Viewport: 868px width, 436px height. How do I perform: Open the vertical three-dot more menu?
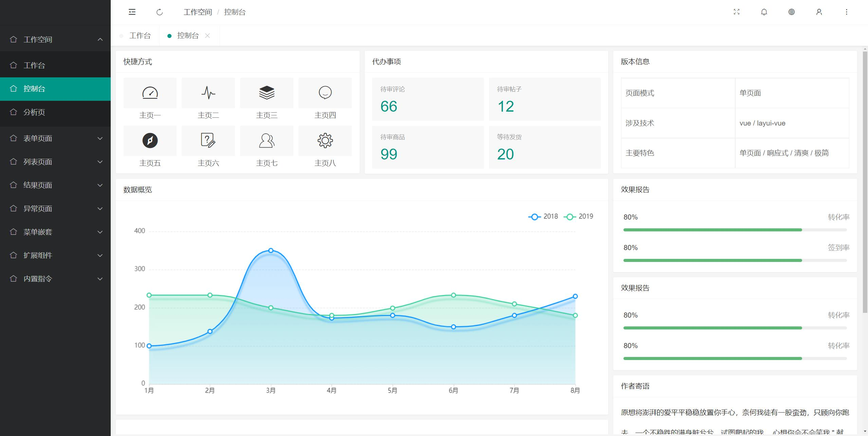[846, 12]
